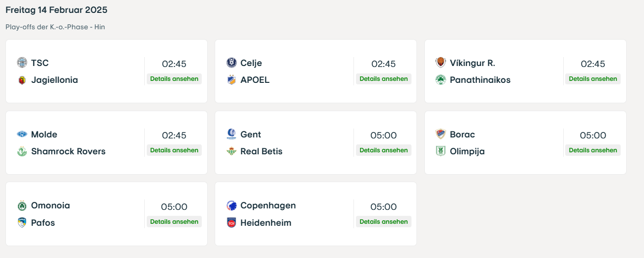Image resolution: width=644 pixels, height=258 pixels.
Task: Click the Jagiellonia team logo
Action: [x=22, y=80]
